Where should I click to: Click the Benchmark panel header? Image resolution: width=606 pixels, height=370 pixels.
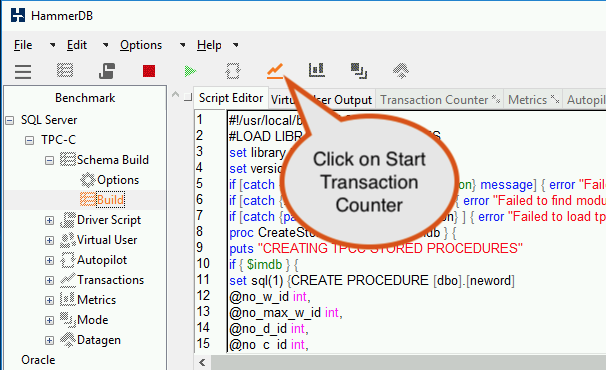[x=85, y=98]
